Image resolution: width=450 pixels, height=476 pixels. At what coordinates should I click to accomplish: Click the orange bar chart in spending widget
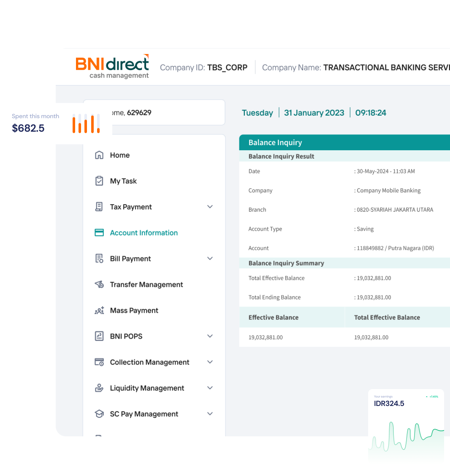click(86, 123)
